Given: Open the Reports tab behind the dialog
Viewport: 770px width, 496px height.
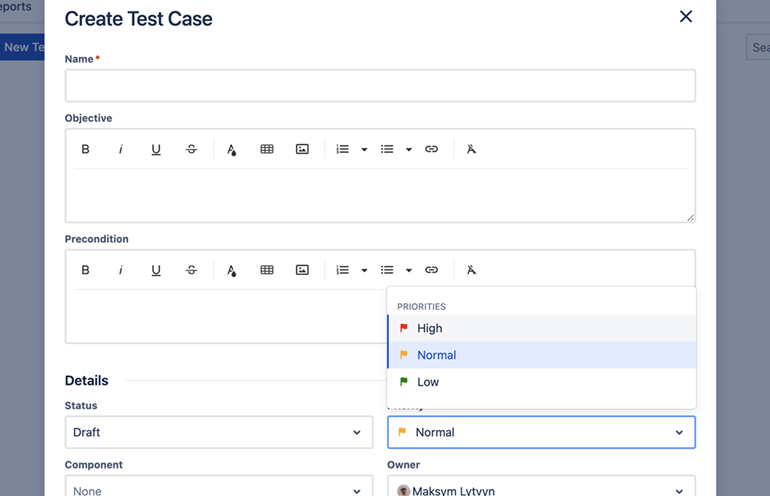Looking at the screenshot, I should pos(16,7).
